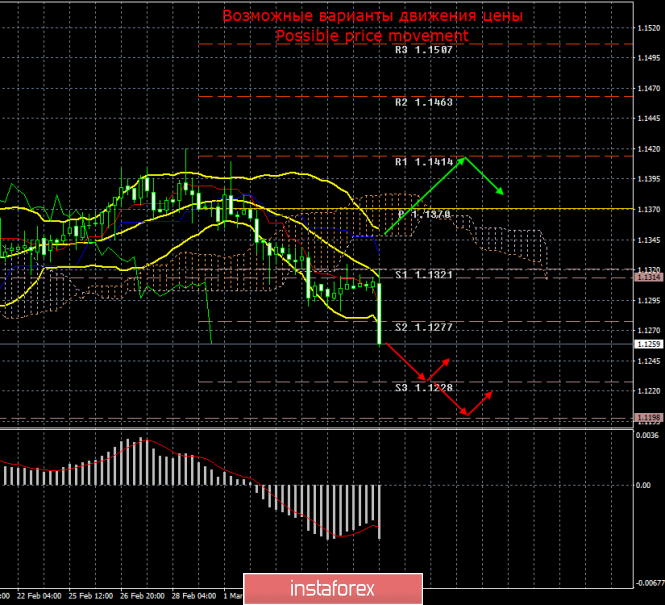This screenshot has width=665, height=605.
Task: Click the instaforex logo banner
Action: 333,589
